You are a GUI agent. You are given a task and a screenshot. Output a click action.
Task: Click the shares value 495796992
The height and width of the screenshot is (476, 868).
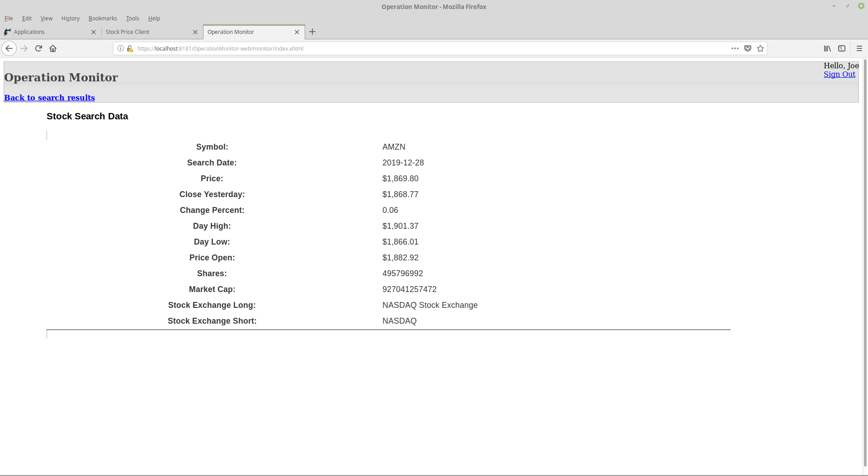click(403, 273)
